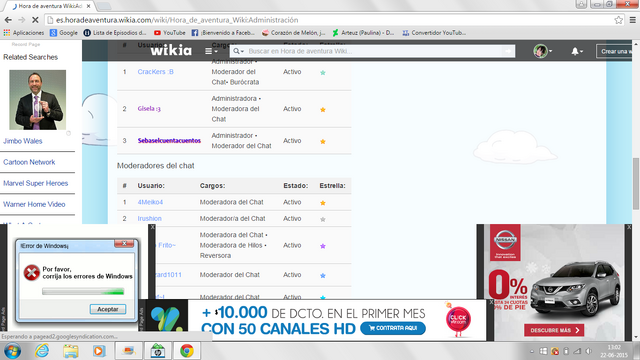This screenshot has width=640, height=360.
Task: Click the green star in CracKers row
Action: (323, 73)
